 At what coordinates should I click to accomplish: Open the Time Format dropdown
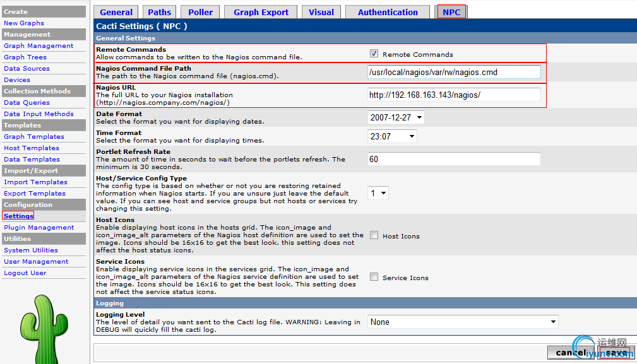[x=392, y=136]
